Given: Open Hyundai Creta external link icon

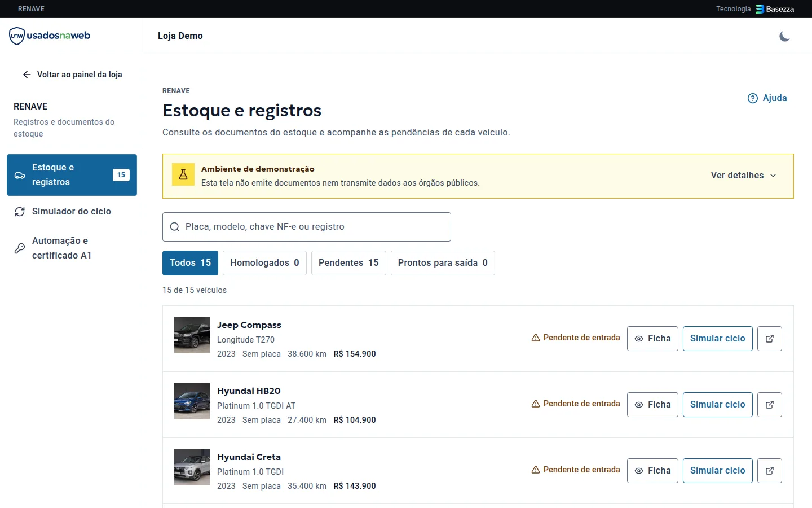Looking at the screenshot, I should (770, 471).
